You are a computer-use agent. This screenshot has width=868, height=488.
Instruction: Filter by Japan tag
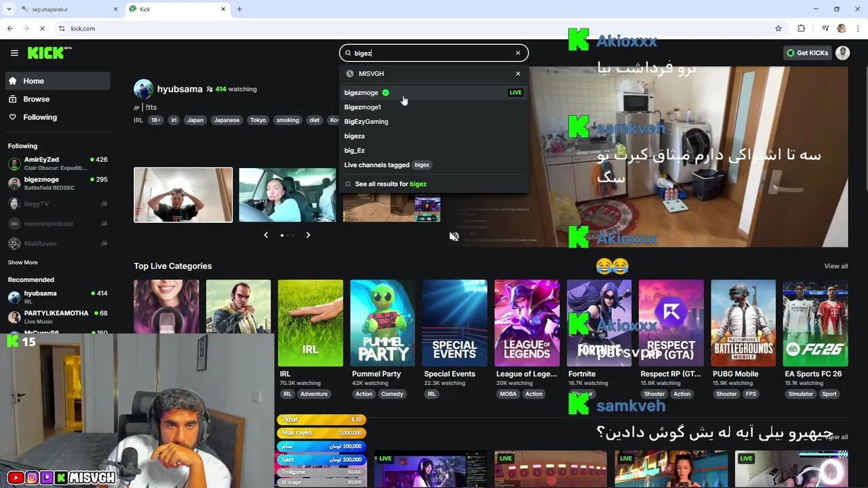pyautogui.click(x=195, y=120)
